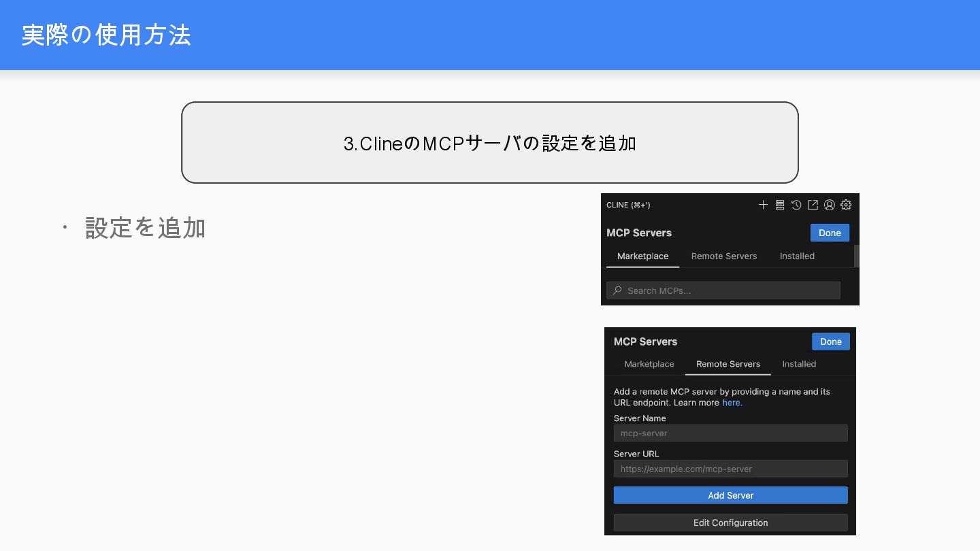Screen dimensions: 980x551
Task: Focus the Server URL input field
Action: [731, 469]
